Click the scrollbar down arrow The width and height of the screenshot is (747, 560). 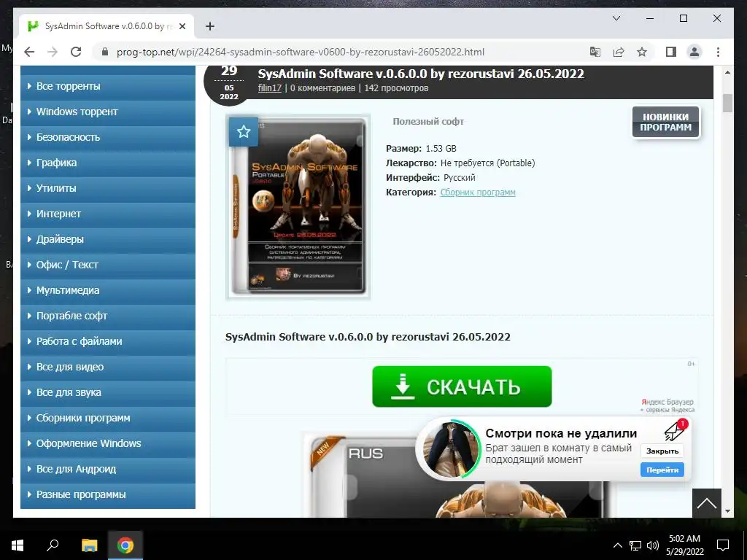pyautogui.click(x=727, y=511)
